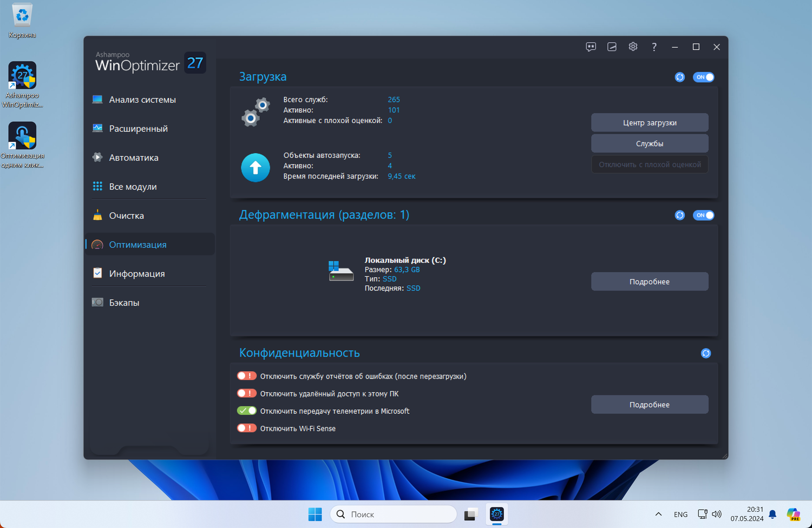Open Подробнее for defragmentation
This screenshot has height=528, width=812.
(x=650, y=282)
